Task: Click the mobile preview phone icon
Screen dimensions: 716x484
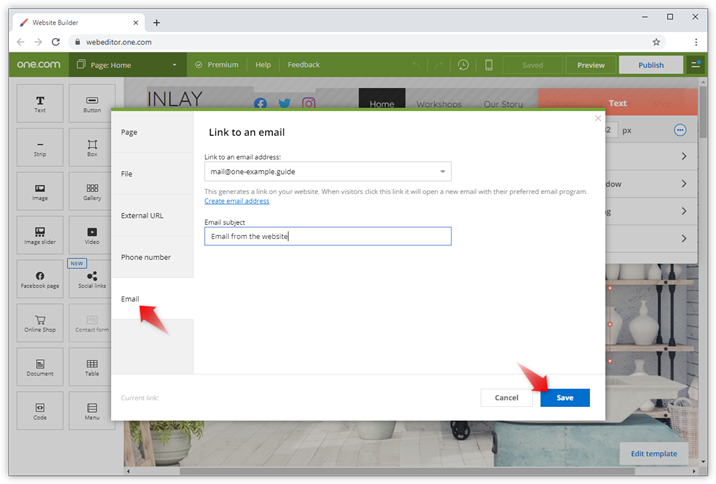Action: tap(489, 65)
